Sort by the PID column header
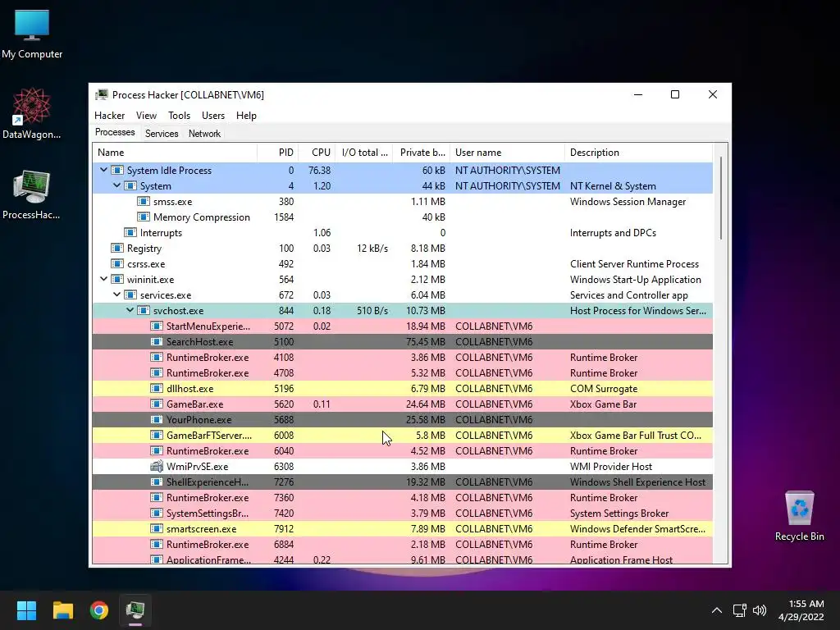This screenshot has width=840, height=630. point(277,153)
